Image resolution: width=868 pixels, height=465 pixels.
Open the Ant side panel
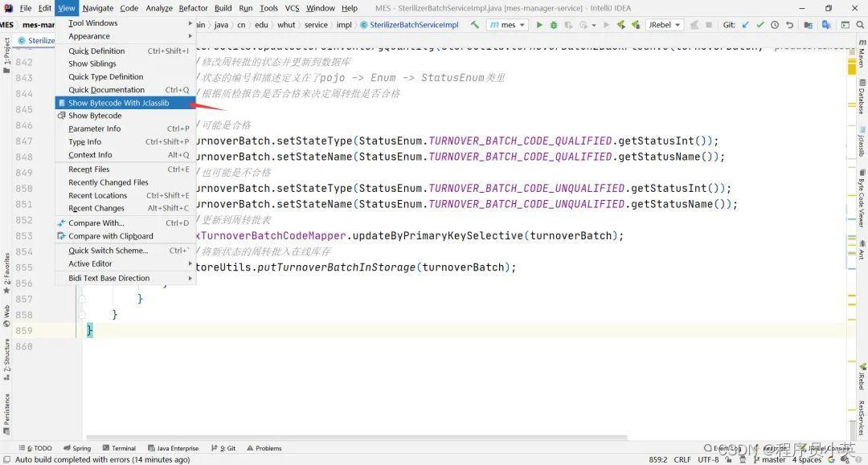[862, 250]
